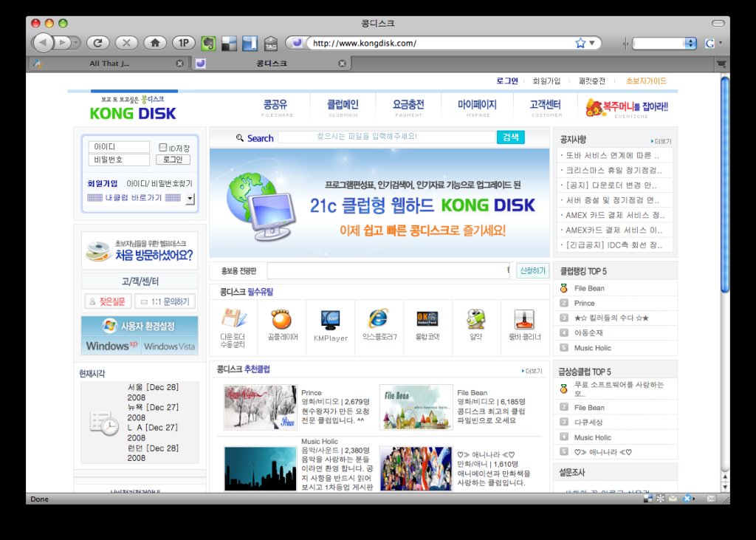Click the 비밀번호 password field
Screen dimensions: 756x540
point(119,160)
